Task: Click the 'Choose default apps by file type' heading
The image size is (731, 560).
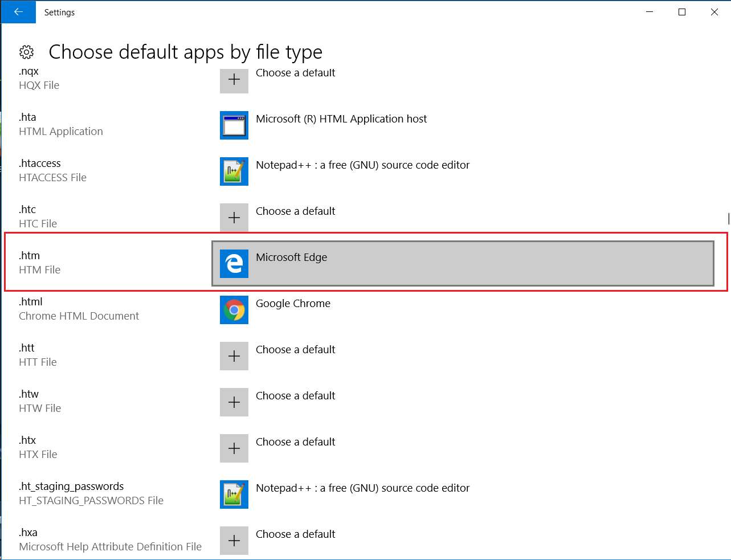Action: pos(186,52)
